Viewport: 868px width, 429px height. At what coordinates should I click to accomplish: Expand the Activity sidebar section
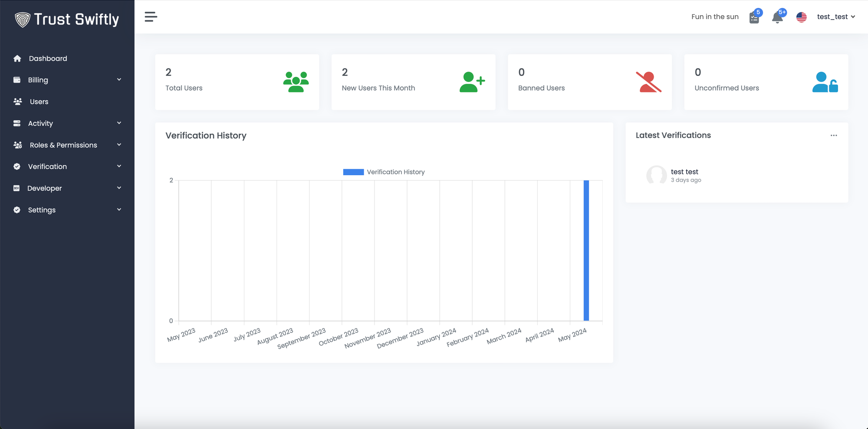67,123
